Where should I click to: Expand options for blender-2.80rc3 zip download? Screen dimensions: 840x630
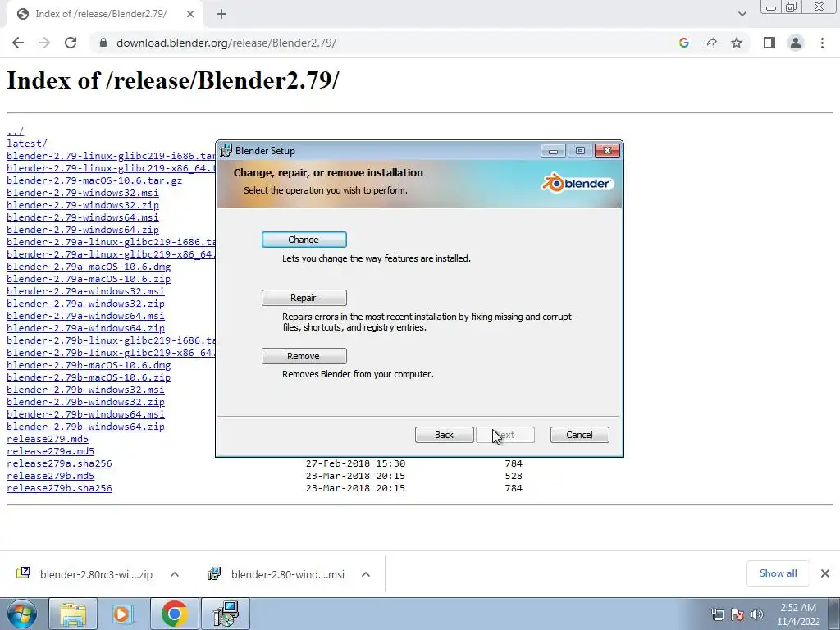click(x=175, y=574)
